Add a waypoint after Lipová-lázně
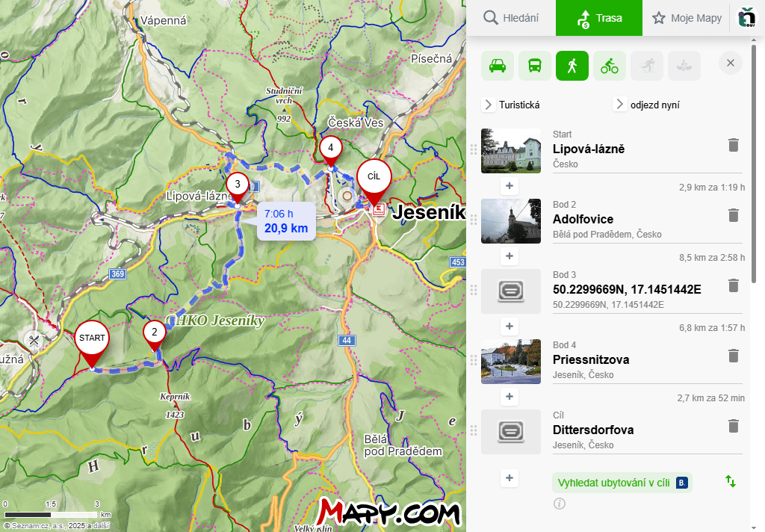 coord(510,186)
